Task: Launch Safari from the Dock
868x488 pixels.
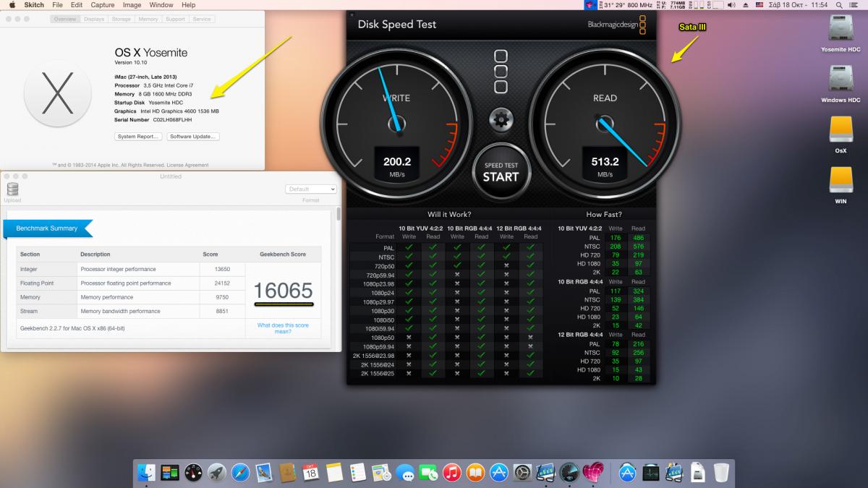Action: tap(240, 473)
